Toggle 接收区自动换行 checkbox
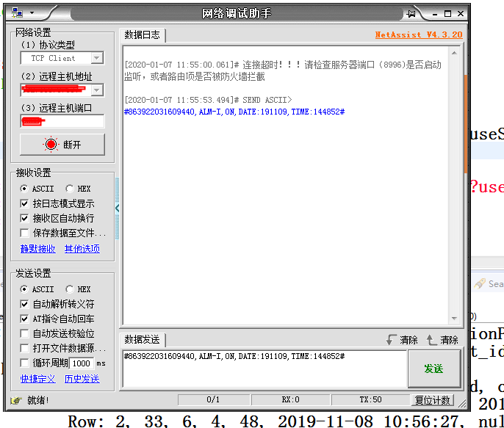The width and height of the screenshot is (504, 428). coord(24,218)
